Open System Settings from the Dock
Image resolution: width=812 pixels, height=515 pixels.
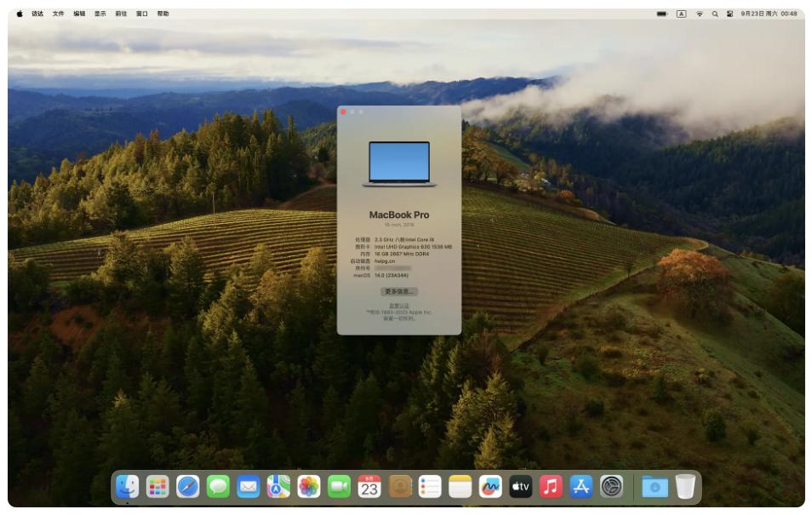612,487
